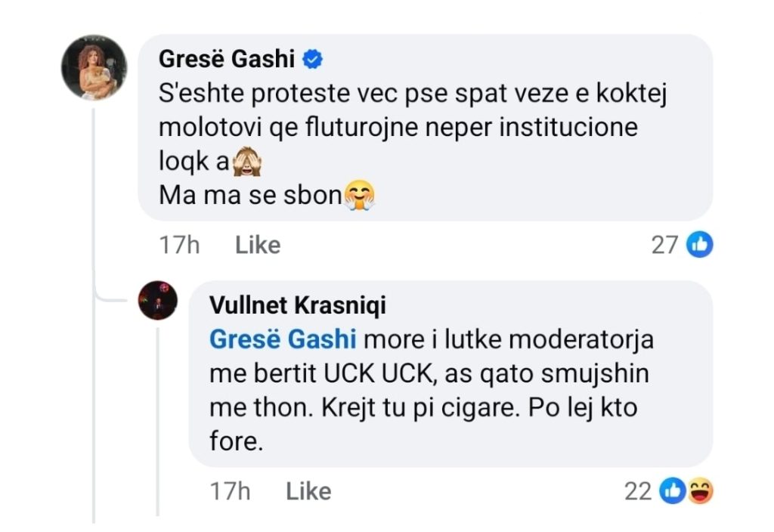
Task: Click the laughing Haha reaction icon
Action: pyautogui.click(x=700, y=492)
